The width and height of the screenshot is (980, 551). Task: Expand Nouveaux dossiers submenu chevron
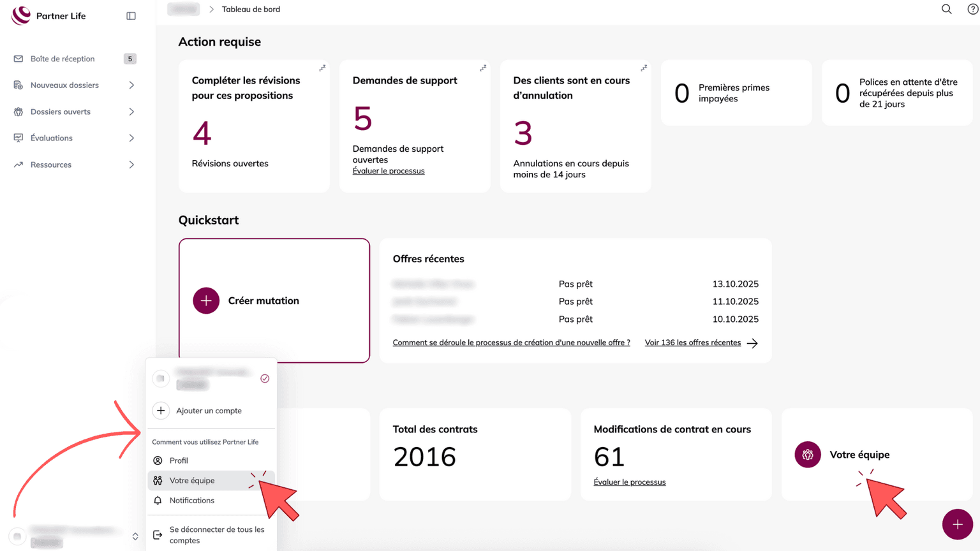click(x=131, y=85)
